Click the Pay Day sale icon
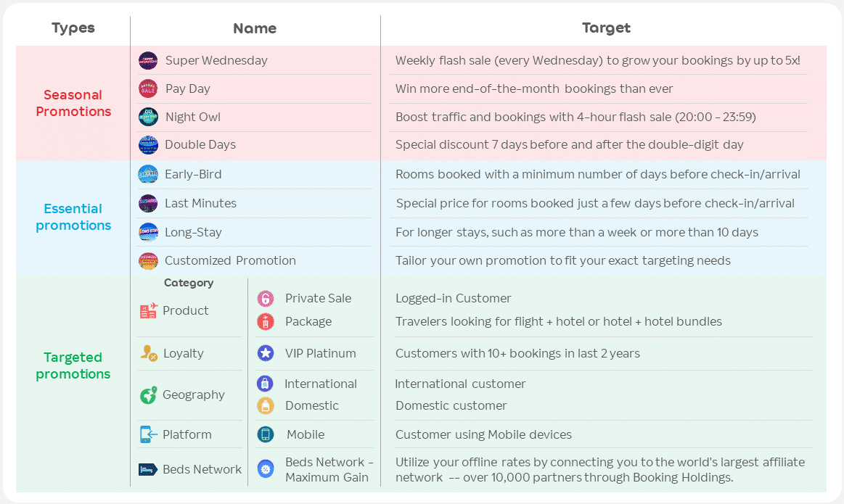The height and width of the screenshot is (504, 844). pos(148,88)
